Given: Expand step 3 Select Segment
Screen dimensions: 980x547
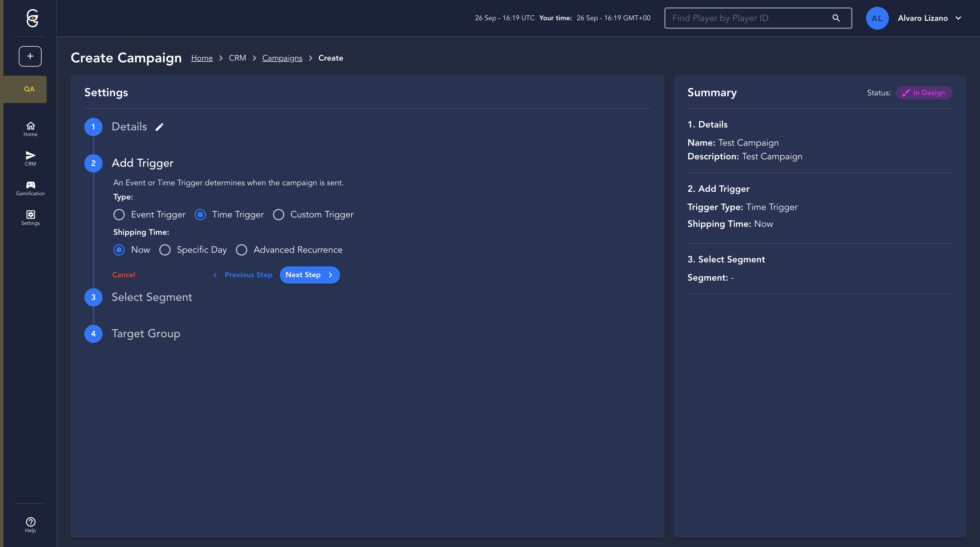Looking at the screenshot, I should click(151, 297).
